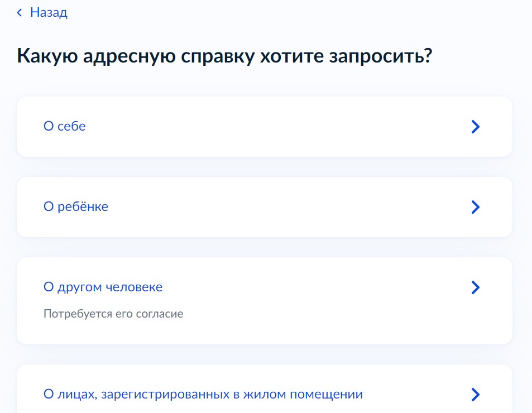532x413 pixels.
Task: Pick the О другом человеке option label
Action: point(103,287)
